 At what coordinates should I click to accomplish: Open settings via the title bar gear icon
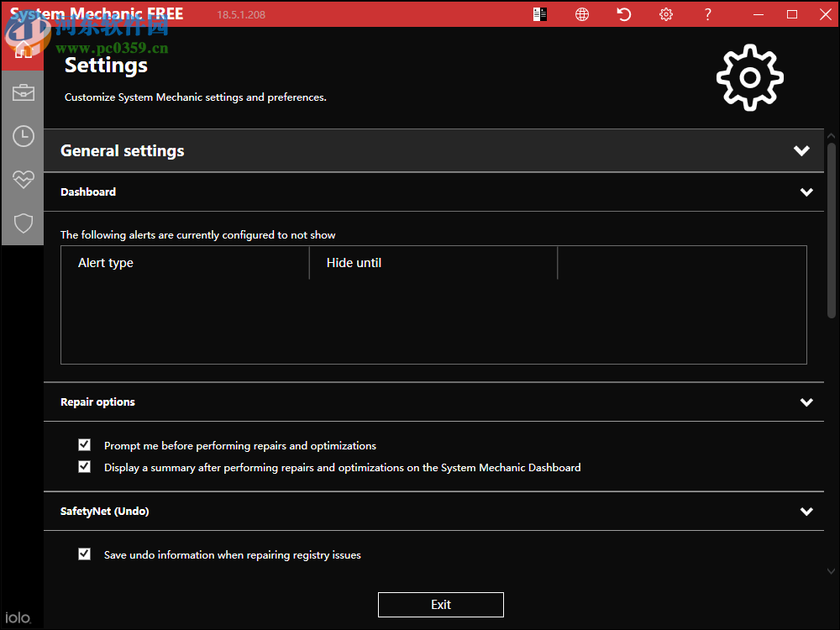coord(666,14)
